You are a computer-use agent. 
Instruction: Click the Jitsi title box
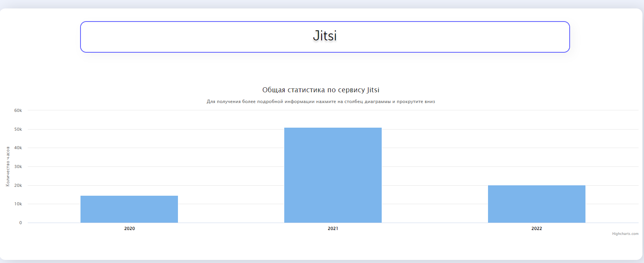coord(325,37)
